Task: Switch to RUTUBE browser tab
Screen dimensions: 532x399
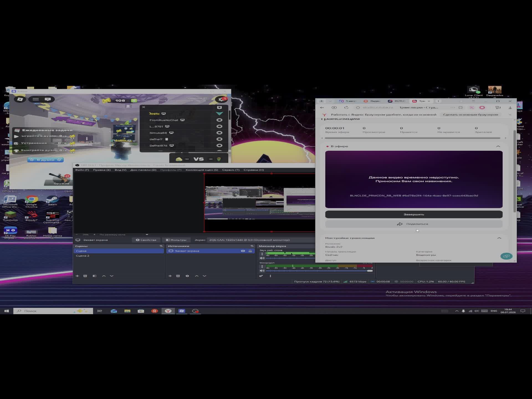Action: (x=397, y=101)
